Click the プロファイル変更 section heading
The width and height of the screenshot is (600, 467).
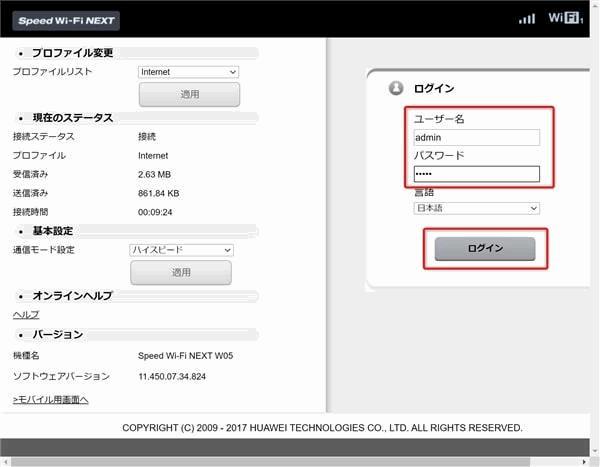73,53
